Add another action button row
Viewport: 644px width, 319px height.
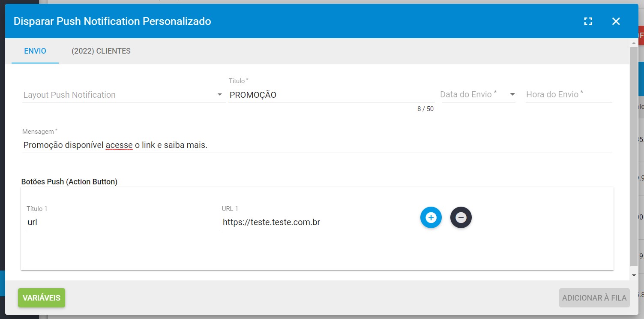point(431,217)
